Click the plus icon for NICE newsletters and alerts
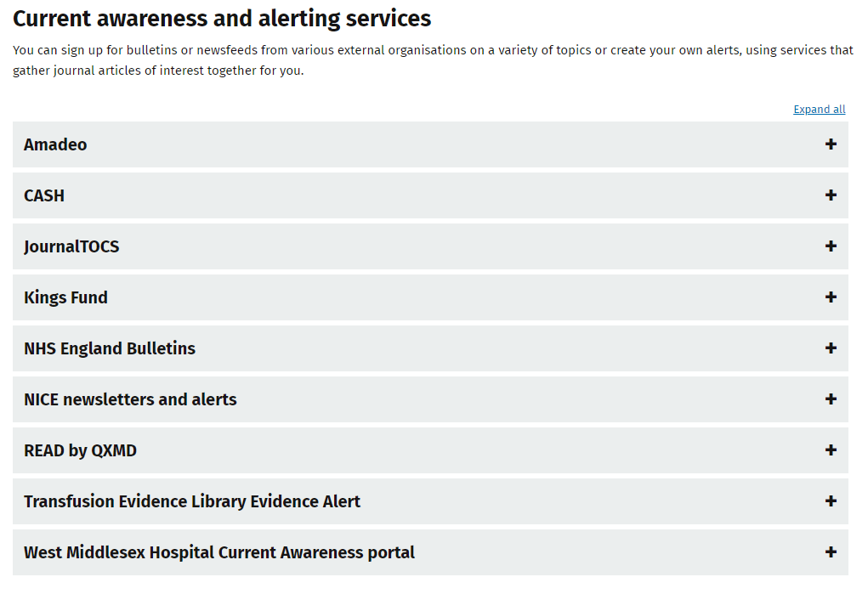This screenshot has width=868, height=594. tap(831, 399)
